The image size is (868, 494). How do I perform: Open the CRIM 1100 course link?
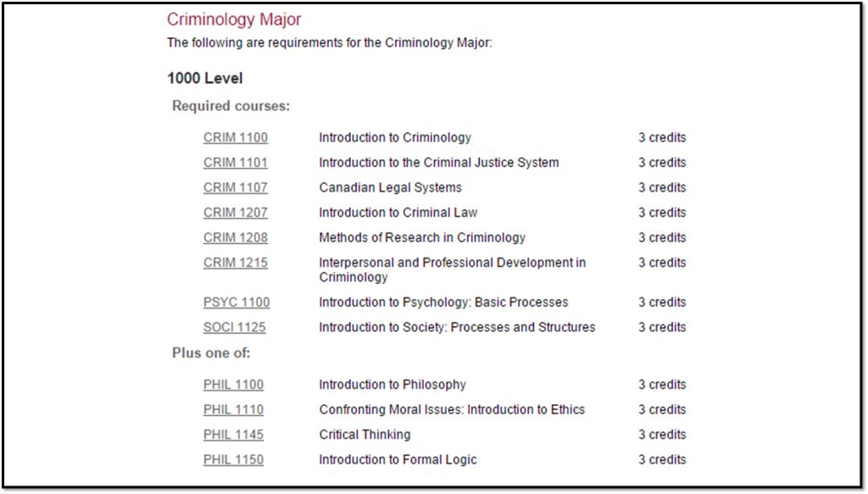pyautogui.click(x=235, y=138)
